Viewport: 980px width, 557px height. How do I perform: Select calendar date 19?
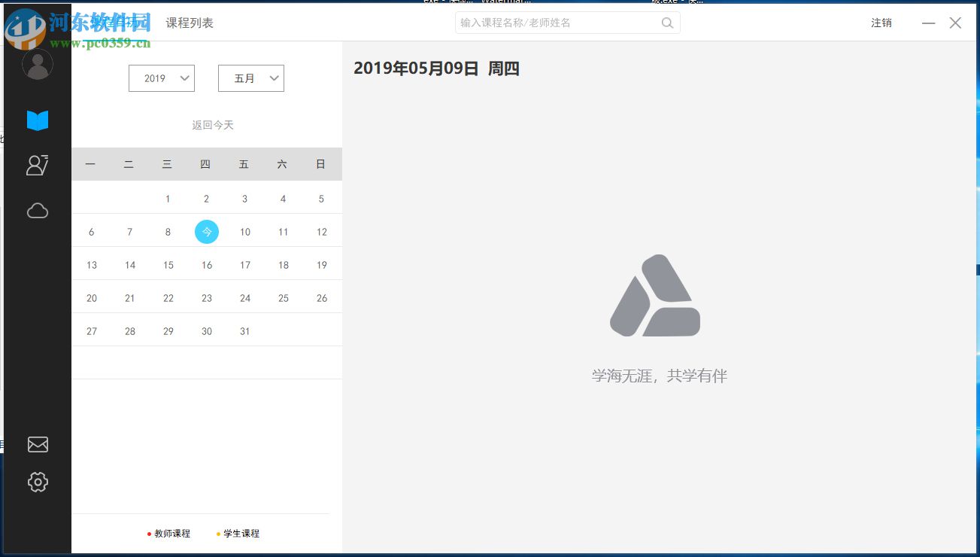click(x=322, y=265)
